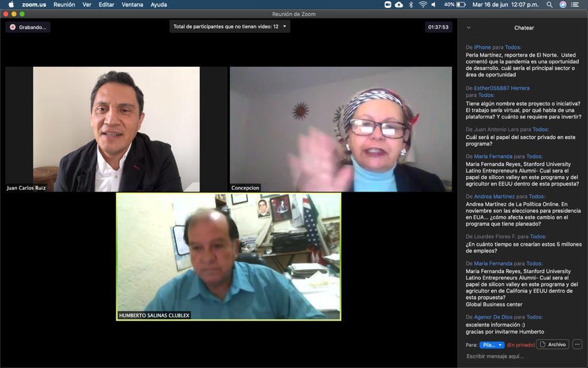Select Humberto Salinas video tile
The height and width of the screenshot is (368, 588).
coord(229,256)
